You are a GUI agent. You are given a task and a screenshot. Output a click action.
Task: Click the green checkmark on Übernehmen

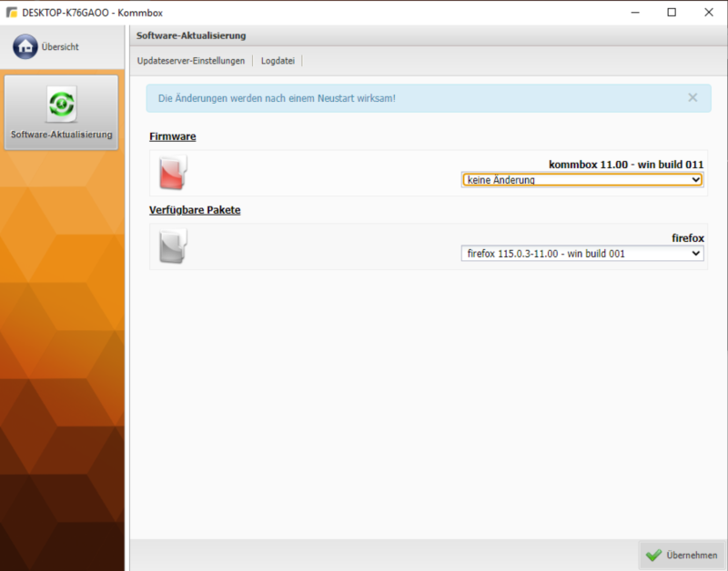653,555
